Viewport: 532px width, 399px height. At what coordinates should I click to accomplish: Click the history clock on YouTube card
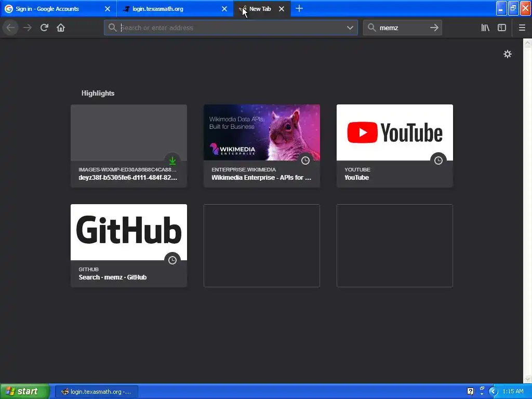pos(438,161)
